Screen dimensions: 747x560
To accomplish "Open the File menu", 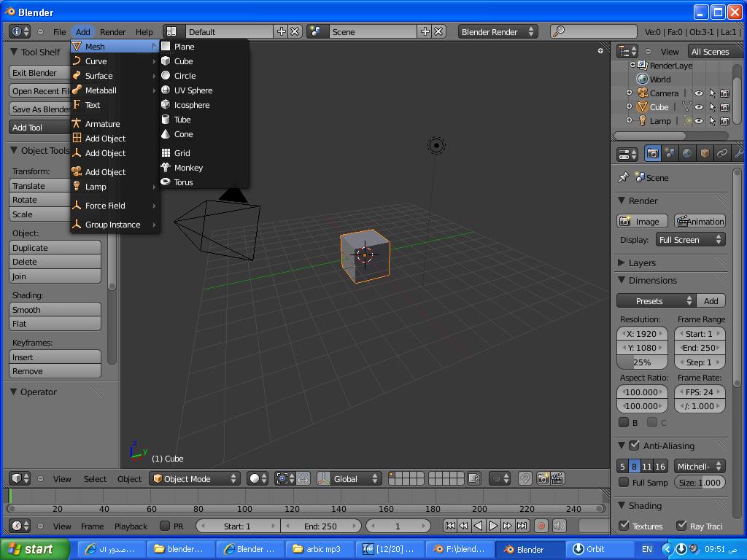I will coord(60,32).
